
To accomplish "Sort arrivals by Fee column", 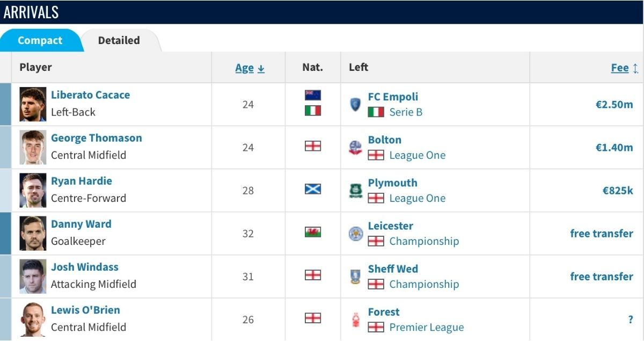I will (x=625, y=68).
